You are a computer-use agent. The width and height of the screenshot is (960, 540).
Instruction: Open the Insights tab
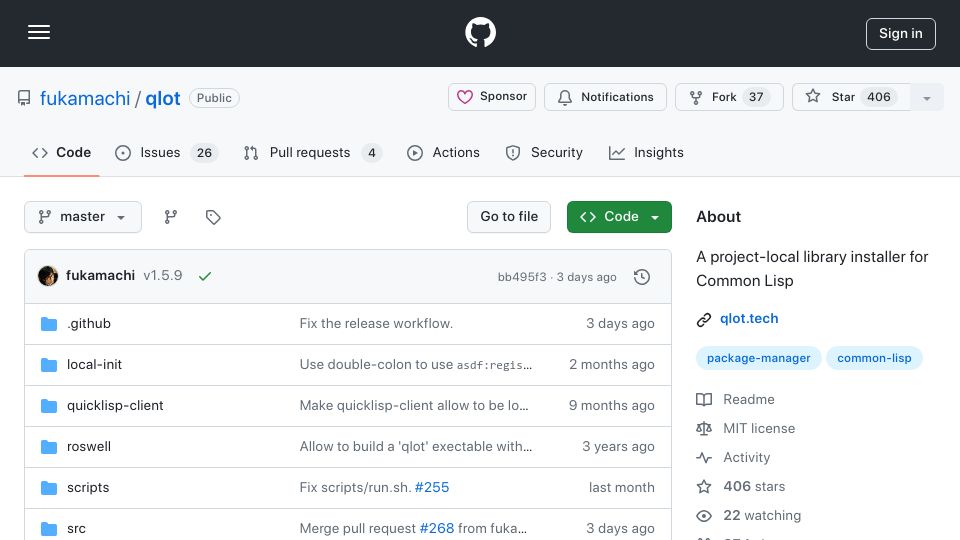tap(646, 152)
